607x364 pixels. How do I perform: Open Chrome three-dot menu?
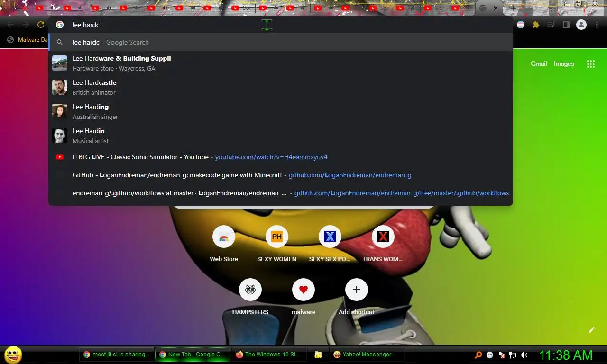tap(597, 25)
